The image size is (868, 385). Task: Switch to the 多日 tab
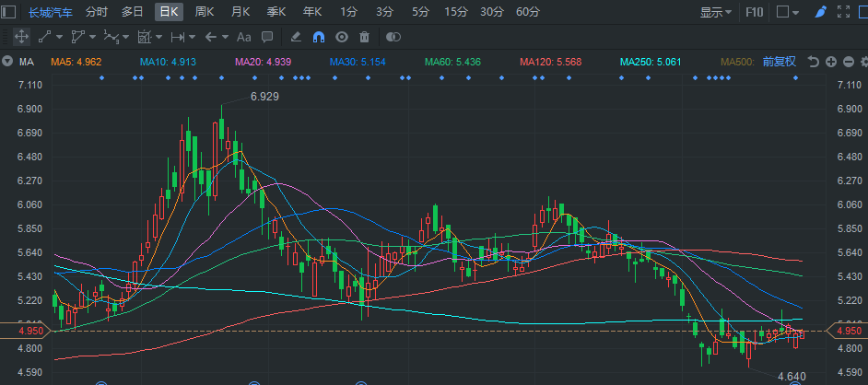133,12
